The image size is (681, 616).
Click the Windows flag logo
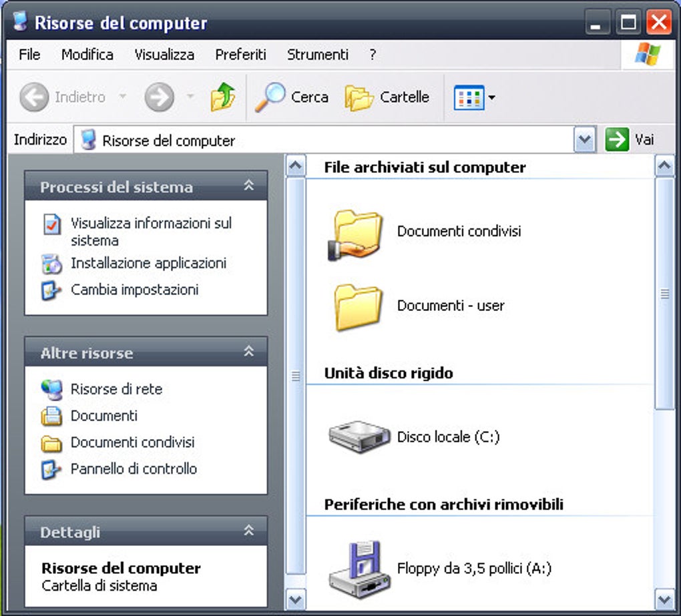pyautogui.click(x=648, y=54)
